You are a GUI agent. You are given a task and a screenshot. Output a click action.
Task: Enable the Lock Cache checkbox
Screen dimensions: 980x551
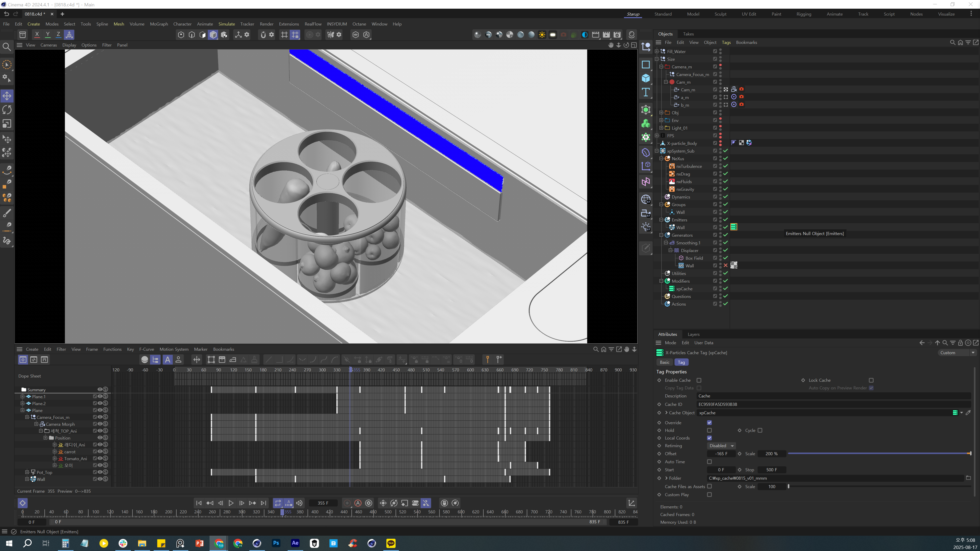pyautogui.click(x=871, y=380)
